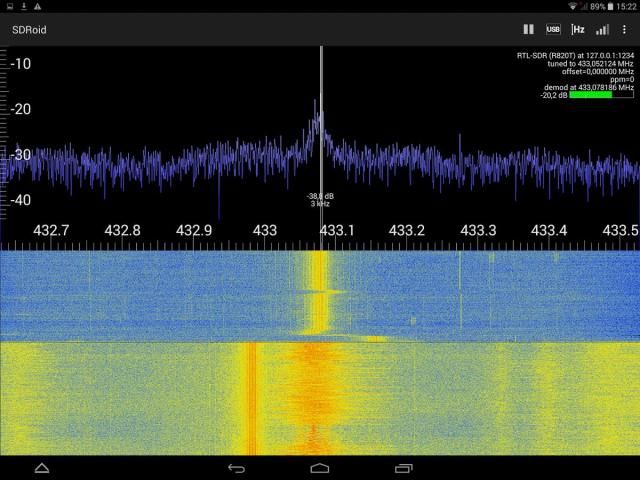Viewport: 640px width, 480px height.
Task: Tap the 3 kHz bandwidth label
Action: 320,203
